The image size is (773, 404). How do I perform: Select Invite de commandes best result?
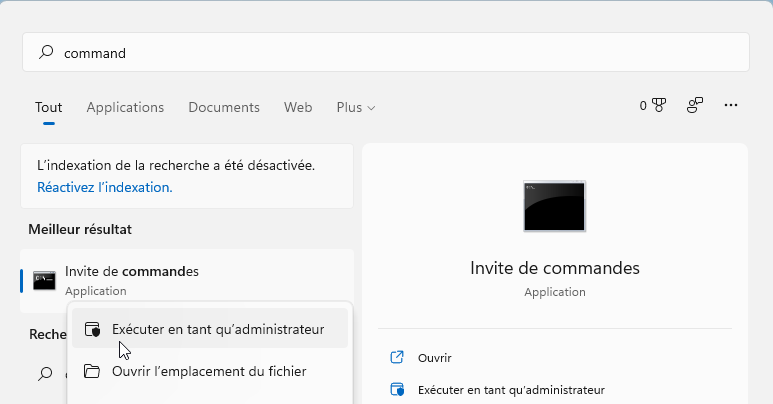(x=187, y=281)
